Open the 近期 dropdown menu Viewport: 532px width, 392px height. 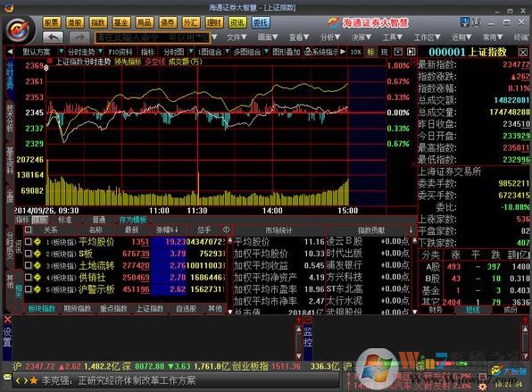(x=461, y=37)
